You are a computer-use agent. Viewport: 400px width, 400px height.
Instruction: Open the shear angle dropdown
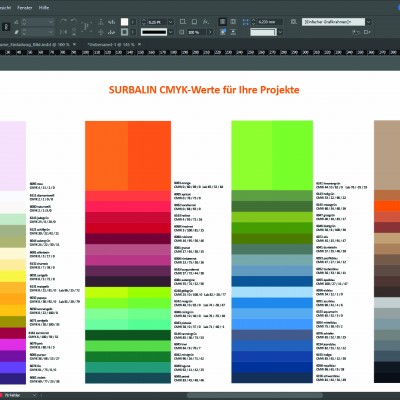pos(51,32)
